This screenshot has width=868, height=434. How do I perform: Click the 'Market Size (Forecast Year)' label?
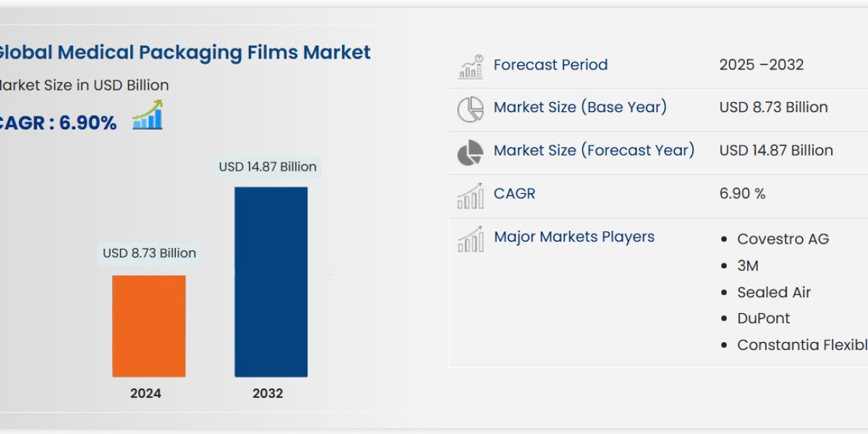pyautogui.click(x=594, y=150)
